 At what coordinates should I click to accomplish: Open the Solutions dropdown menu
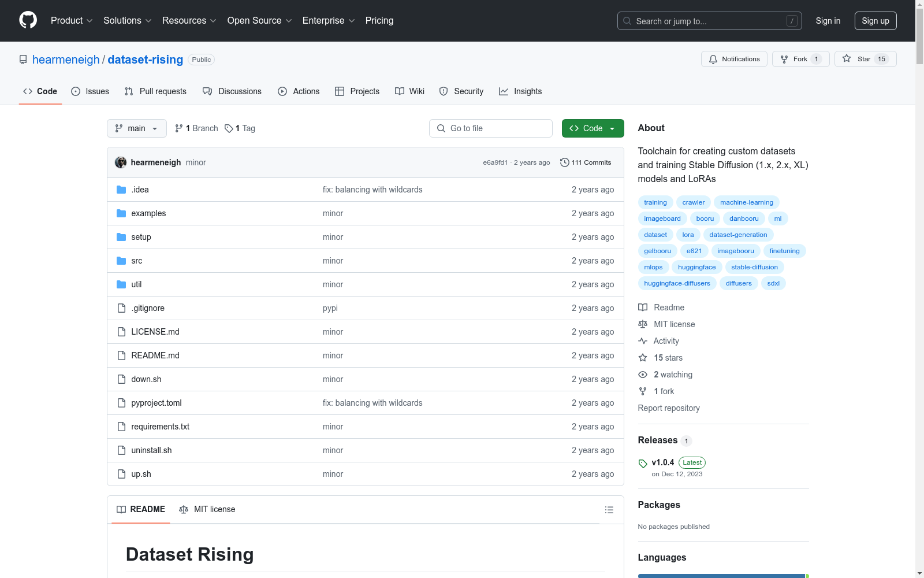pyautogui.click(x=128, y=21)
